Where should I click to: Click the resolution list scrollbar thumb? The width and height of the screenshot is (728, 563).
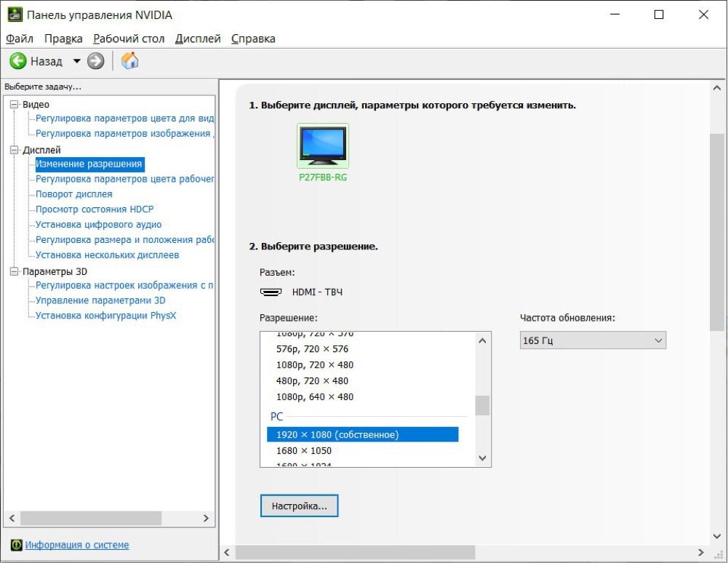click(482, 406)
